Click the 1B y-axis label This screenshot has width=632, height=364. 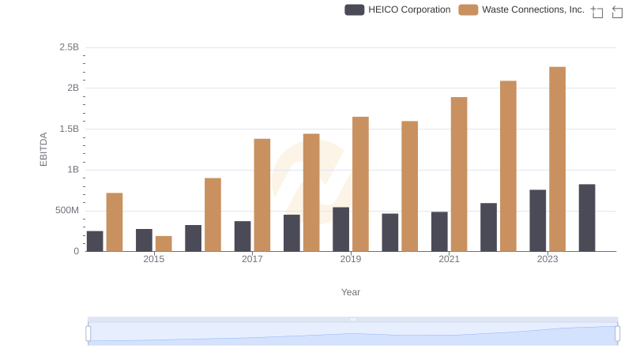tap(73, 170)
